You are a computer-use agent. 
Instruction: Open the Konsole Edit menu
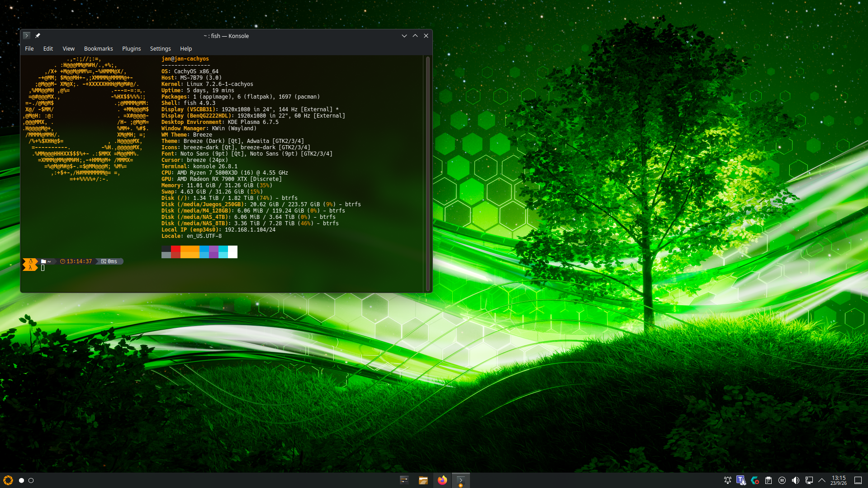coord(48,48)
